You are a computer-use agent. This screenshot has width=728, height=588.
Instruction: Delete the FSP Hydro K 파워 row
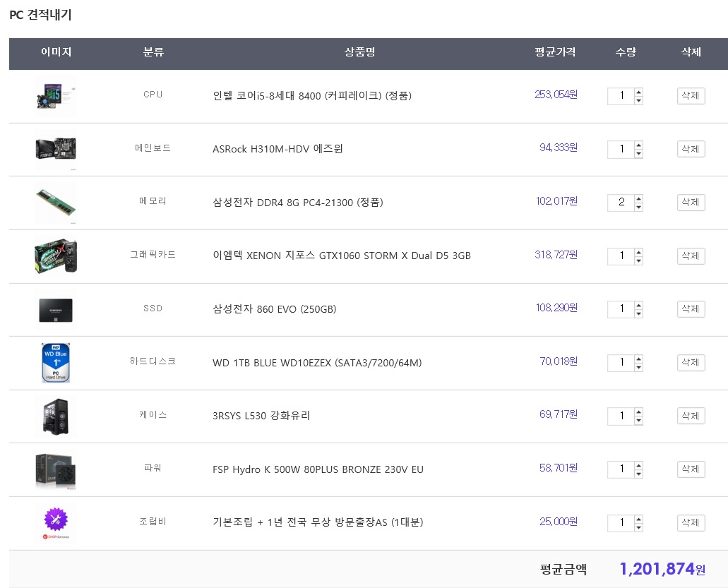691,469
